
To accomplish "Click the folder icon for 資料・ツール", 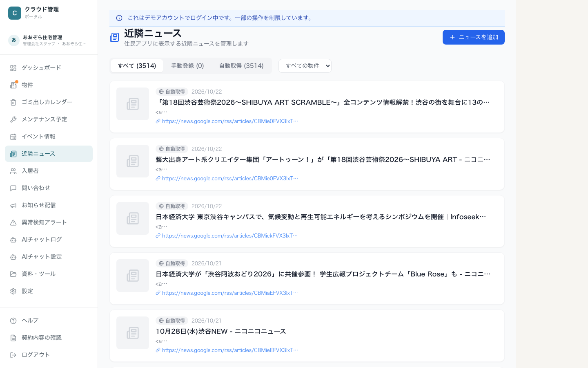I will (13, 274).
